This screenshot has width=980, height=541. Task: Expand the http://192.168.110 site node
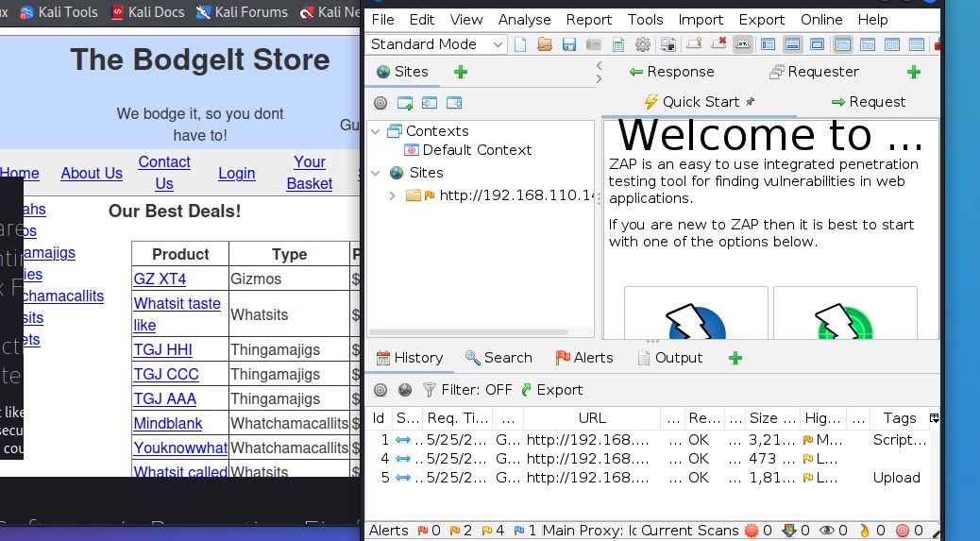(393, 195)
